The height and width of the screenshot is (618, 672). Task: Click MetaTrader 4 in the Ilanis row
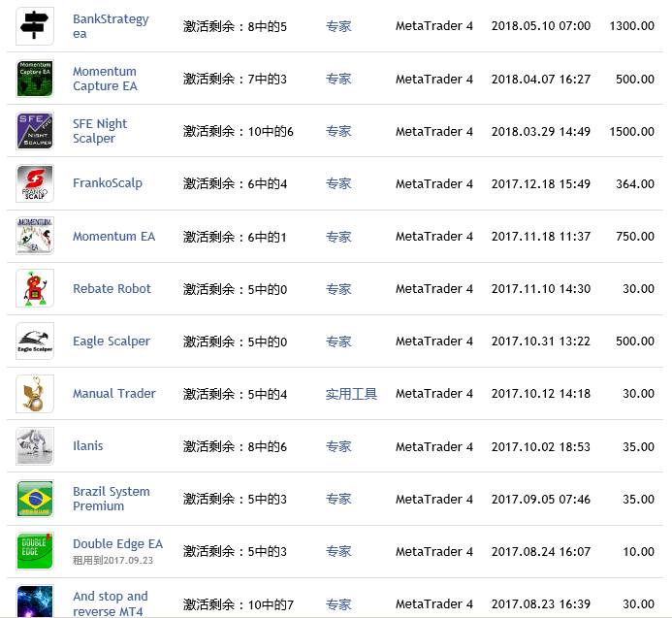(x=434, y=446)
